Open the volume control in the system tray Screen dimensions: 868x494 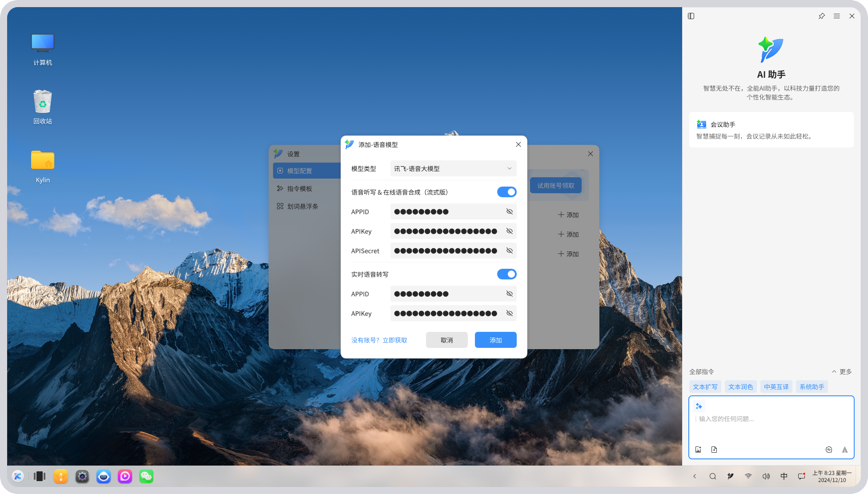point(766,476)
